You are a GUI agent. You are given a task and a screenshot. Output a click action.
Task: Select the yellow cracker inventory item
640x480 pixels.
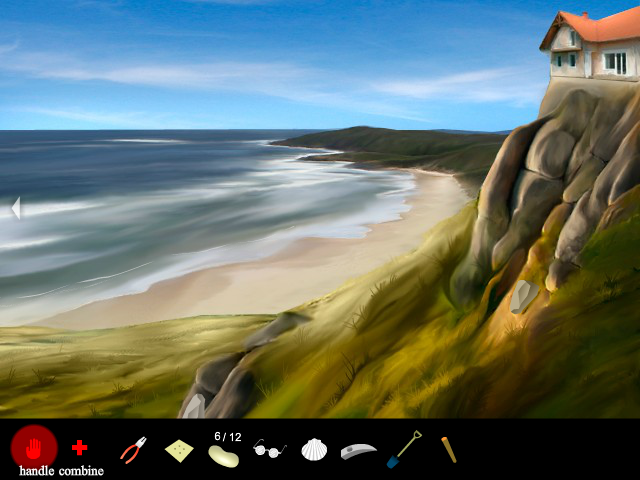point(179,451)
